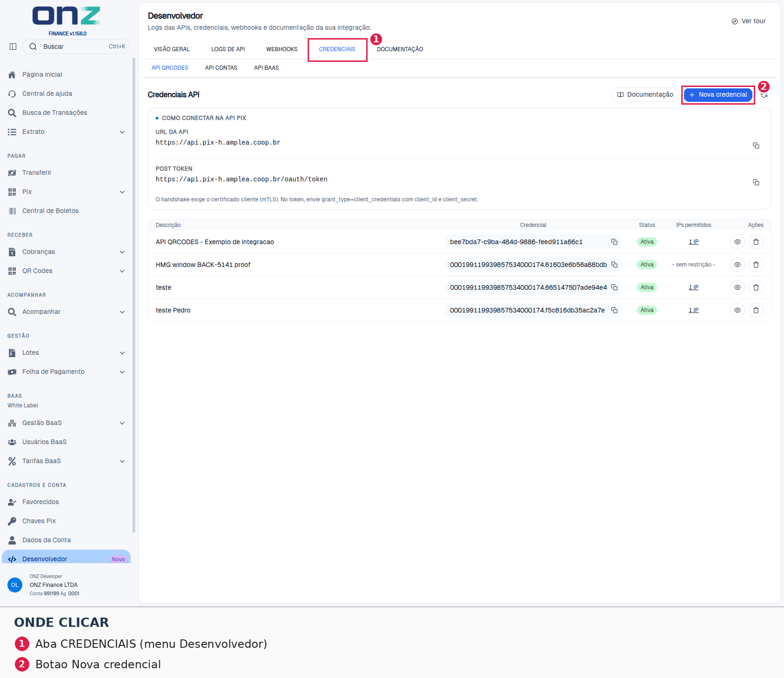Copy the API QRCODES Exemplo credential

coord(614,242)
